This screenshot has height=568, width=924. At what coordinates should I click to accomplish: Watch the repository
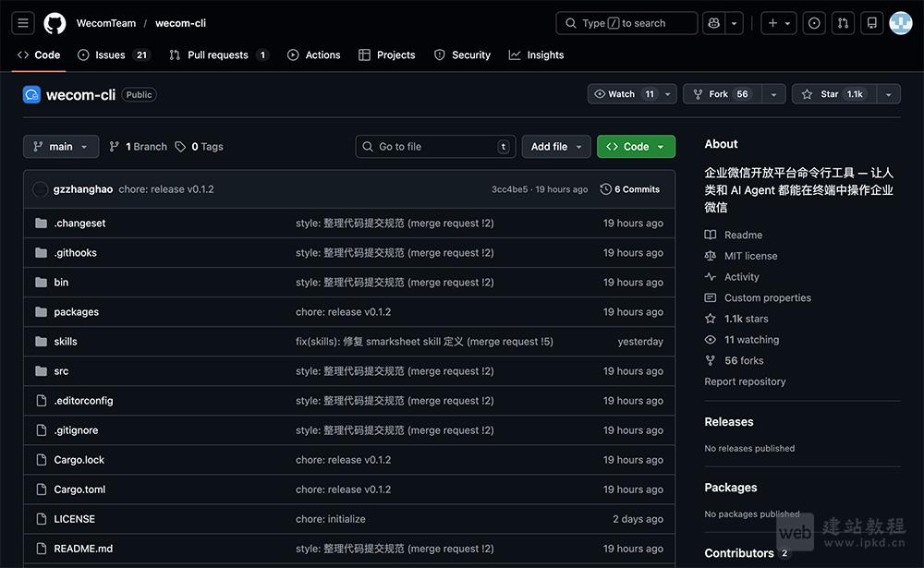click(x=619, y=93)
